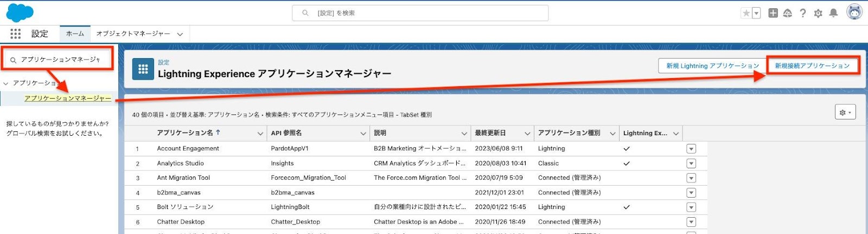Click the LightningBolt API name cell
Image resolution: width=868 pixels, height=234 pixels.
290,207
